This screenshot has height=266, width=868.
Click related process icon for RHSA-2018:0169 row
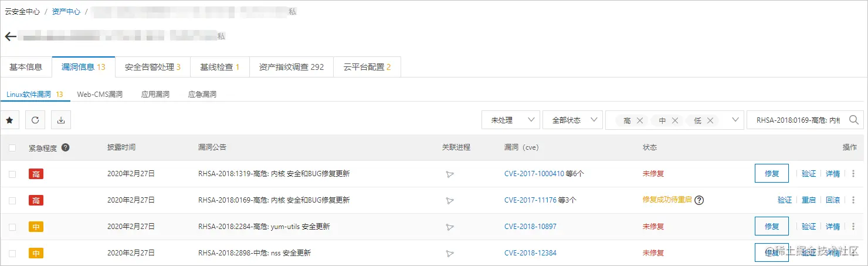tap(450, 201)
